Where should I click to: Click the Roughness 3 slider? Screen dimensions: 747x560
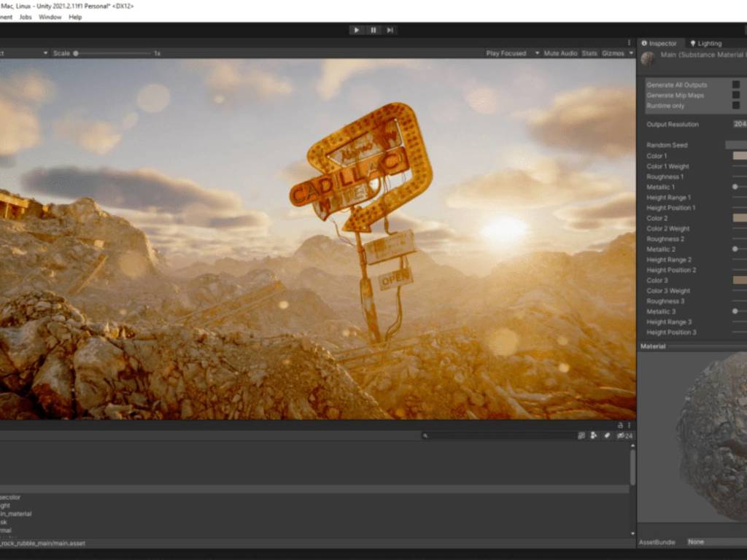click(x=740, y=301)
